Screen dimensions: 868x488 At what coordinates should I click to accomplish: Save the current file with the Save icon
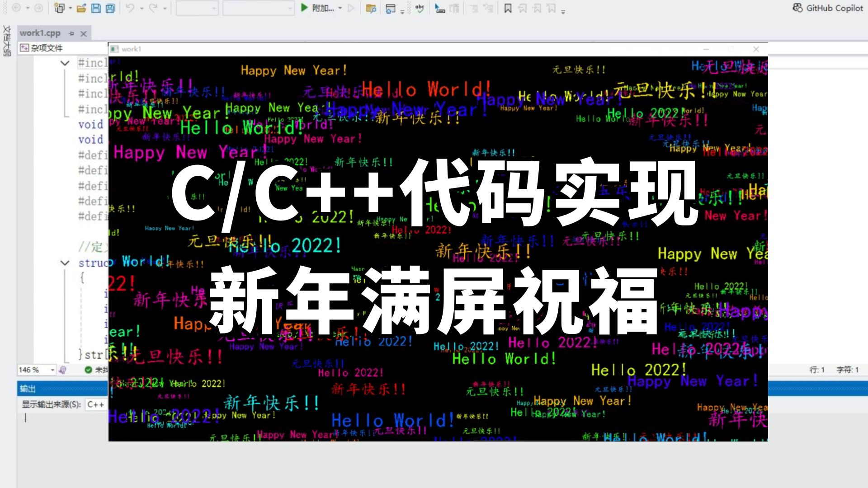95,8
